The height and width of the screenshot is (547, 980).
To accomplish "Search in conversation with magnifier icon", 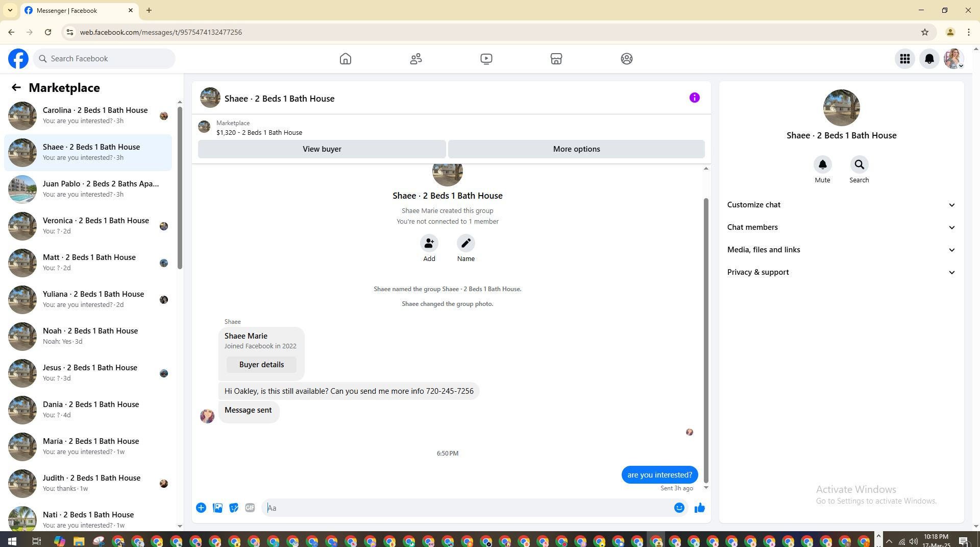I will [x=860, y=165].
